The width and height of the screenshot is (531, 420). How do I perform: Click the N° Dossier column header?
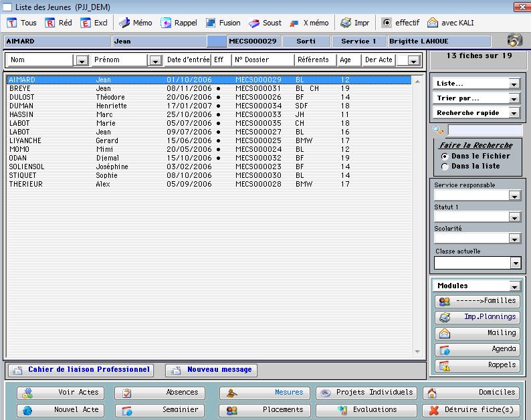(263, 60)
